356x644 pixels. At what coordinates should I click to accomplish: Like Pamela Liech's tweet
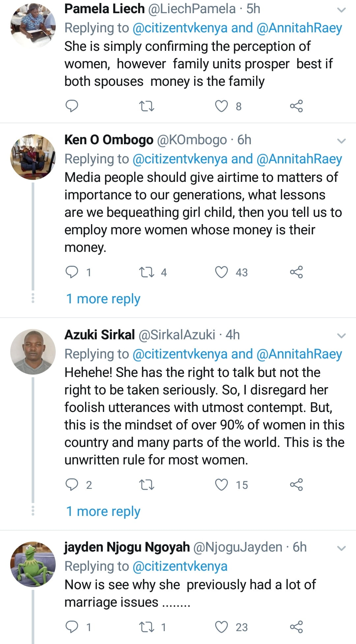pos(222,106)
